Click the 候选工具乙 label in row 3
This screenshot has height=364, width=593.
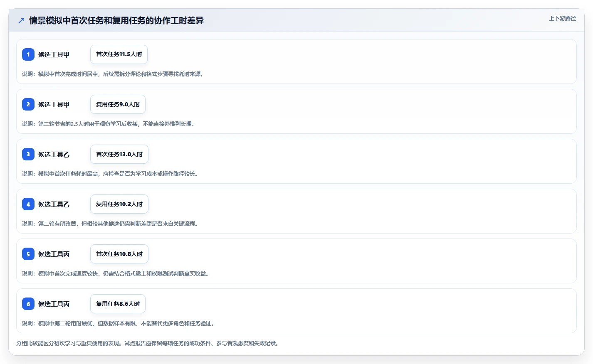(x=54, y=154)
